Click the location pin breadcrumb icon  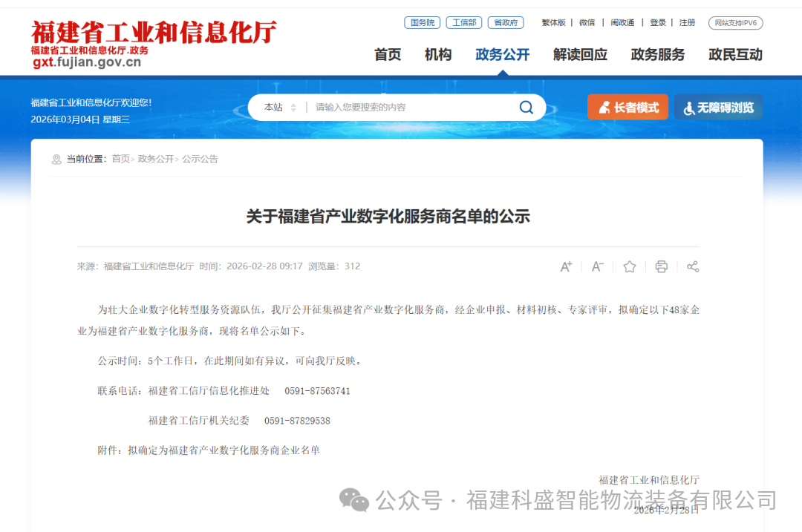tap(56, 160)
